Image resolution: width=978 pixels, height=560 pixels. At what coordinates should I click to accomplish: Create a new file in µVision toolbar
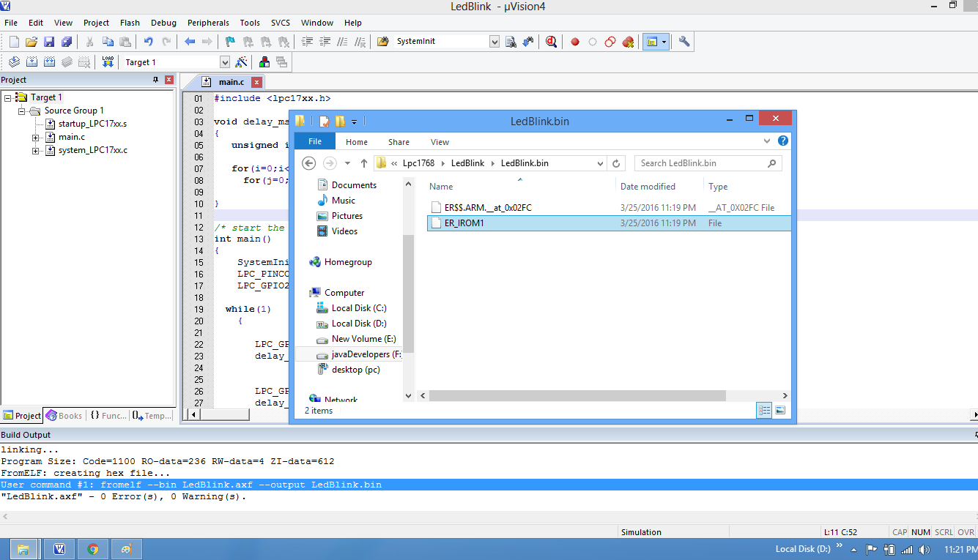click(x=14, y=42)
